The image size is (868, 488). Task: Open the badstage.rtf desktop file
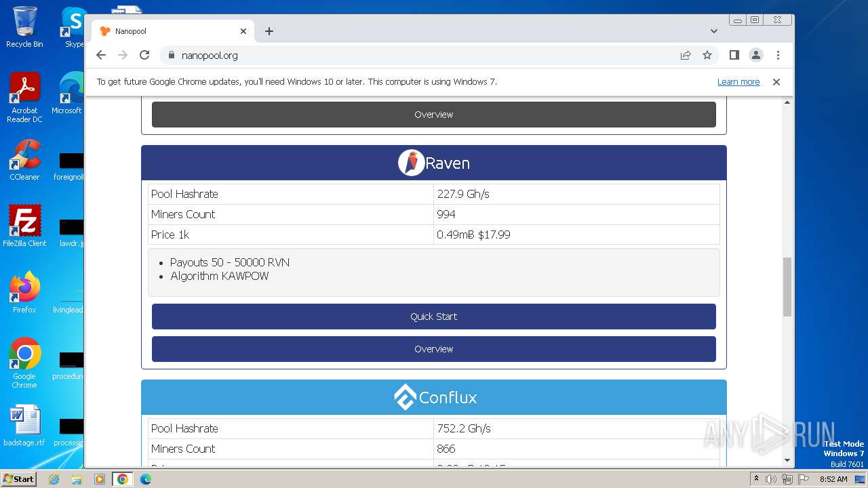coord(24,426)
